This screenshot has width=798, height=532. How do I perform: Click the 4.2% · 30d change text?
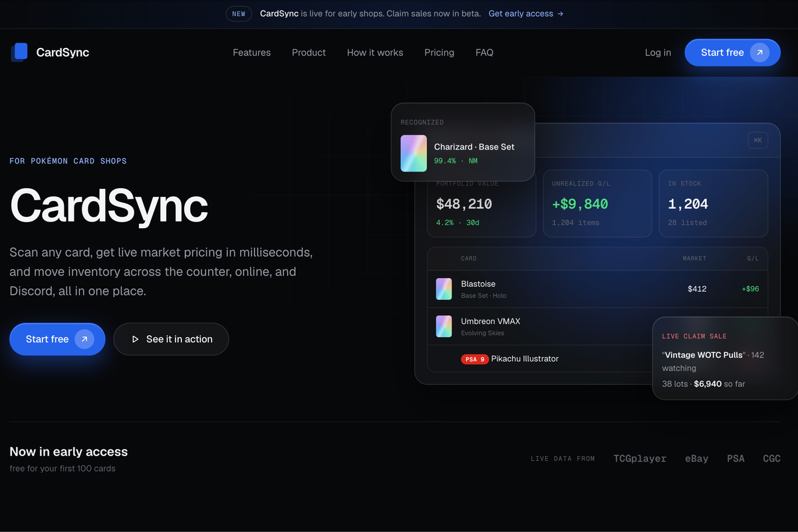[x=458, y=223]
